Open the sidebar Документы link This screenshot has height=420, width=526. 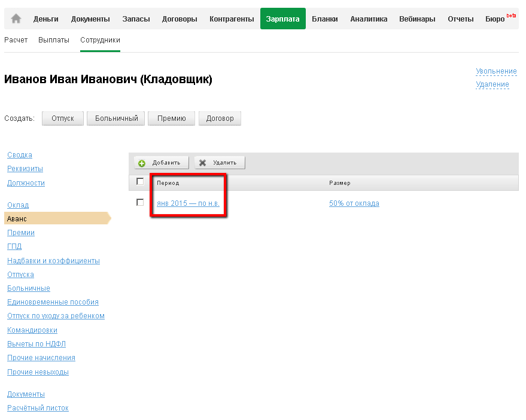click(x=26, y=394)
